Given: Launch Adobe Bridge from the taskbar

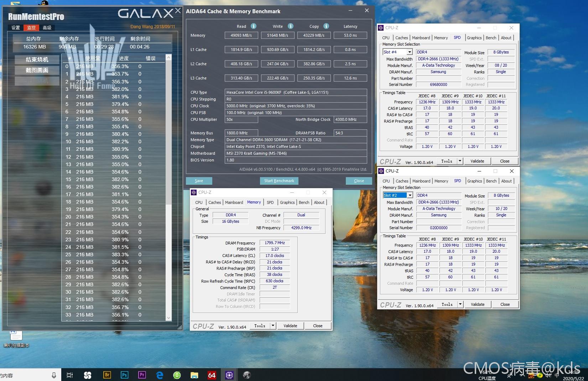Looking at the screenshot, I should click(x=106, y=375).
